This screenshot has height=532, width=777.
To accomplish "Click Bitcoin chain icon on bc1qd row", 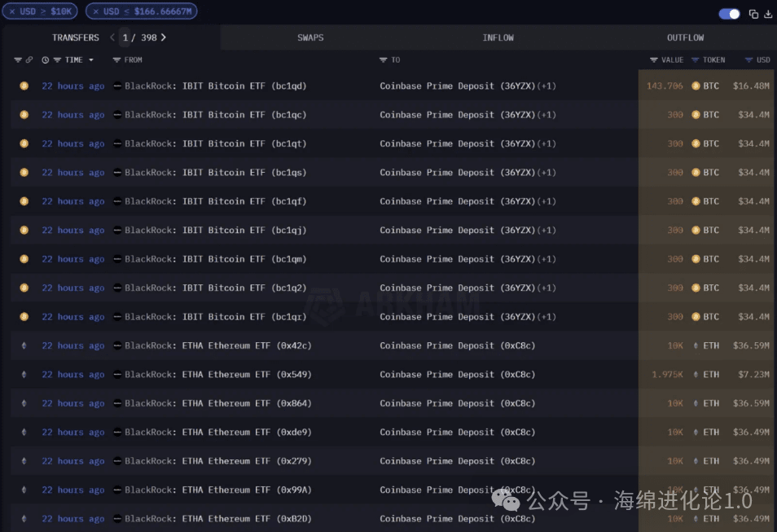I will coord(24,86).
